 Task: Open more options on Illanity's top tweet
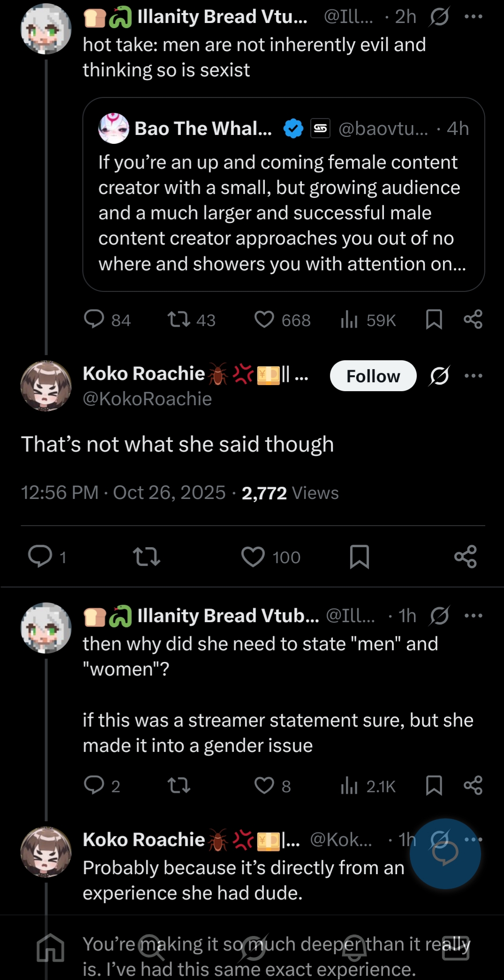473,17
